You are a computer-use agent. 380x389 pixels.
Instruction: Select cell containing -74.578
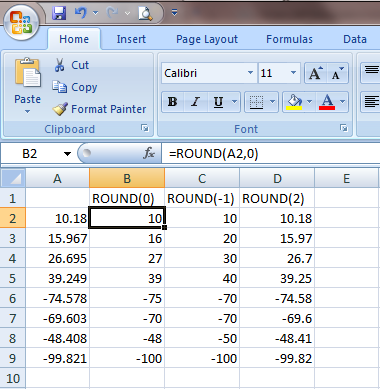[x=57, y=298]
